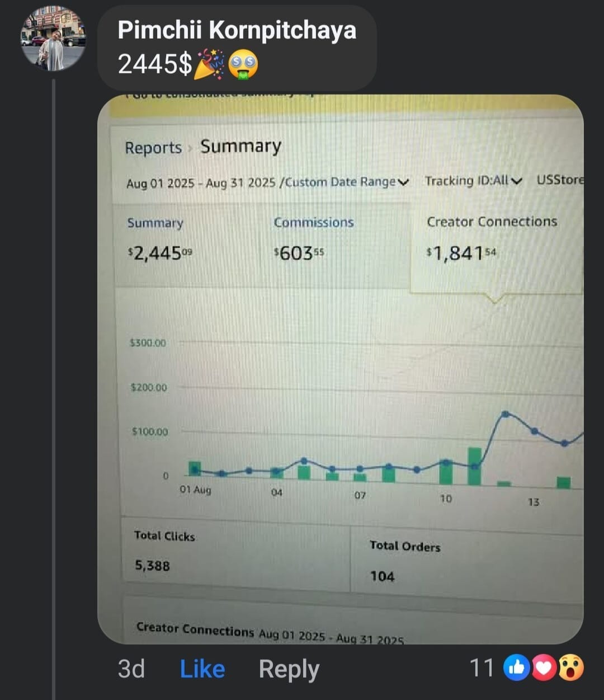Screen dimensions: 604x700
Task: Like the comment
Action: [x=202, y=669]
